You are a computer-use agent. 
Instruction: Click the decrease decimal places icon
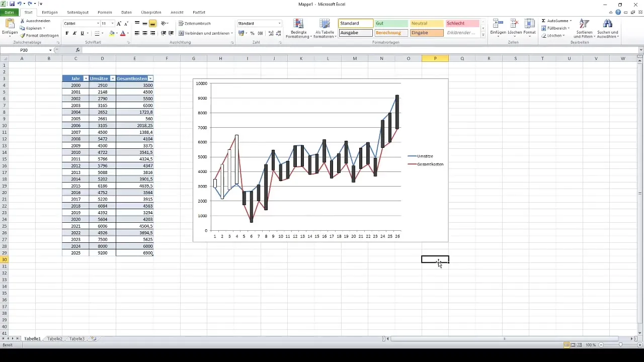(279, 33)
